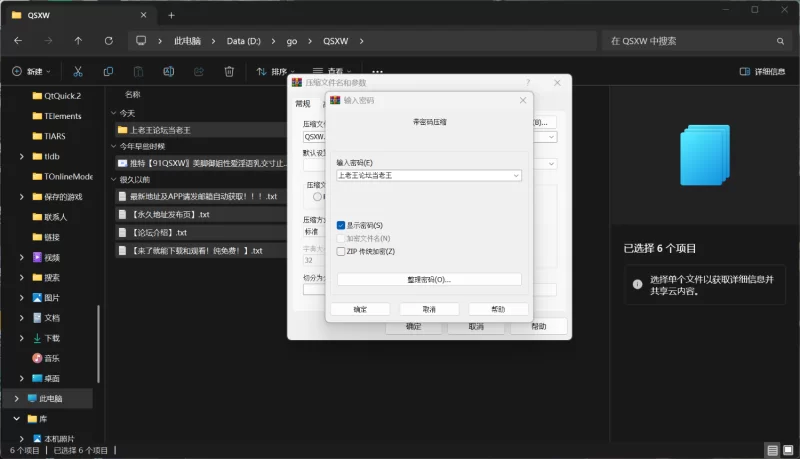Open the View dropdown
The image size is (800, 459).
[332, 71]
